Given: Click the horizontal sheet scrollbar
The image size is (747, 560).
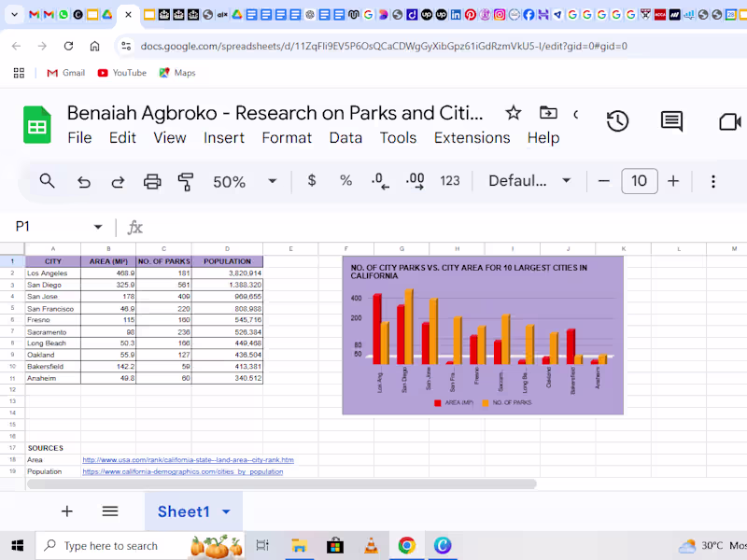Looking at the screenshot, I should (x=282, y=484).
